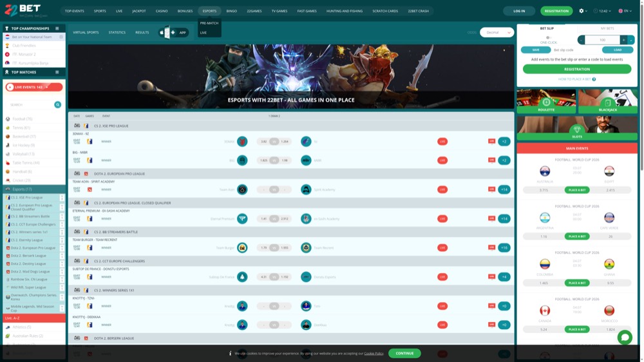Toggle the One-Click bet switch
The width and height of the screenshot is (644, 362).
click(548, 37)
